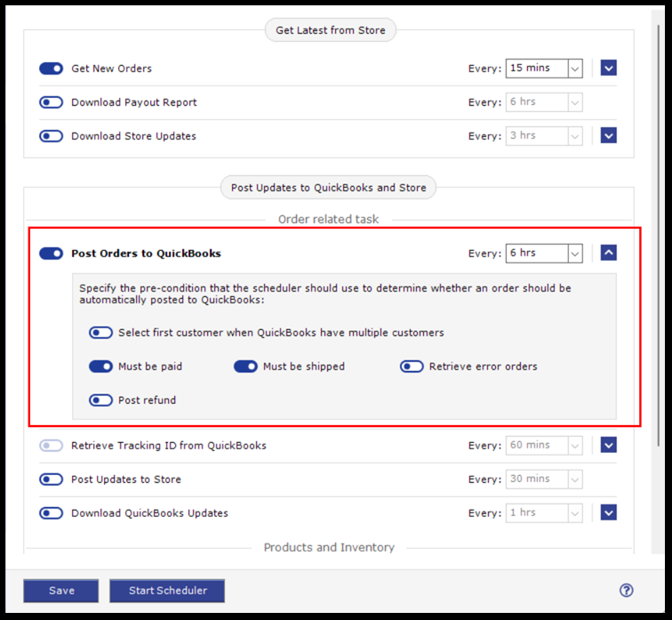Screen dimensions: 672x620
Task: Click the Post Orders to QuickBooks label
Action: [146, 254]
